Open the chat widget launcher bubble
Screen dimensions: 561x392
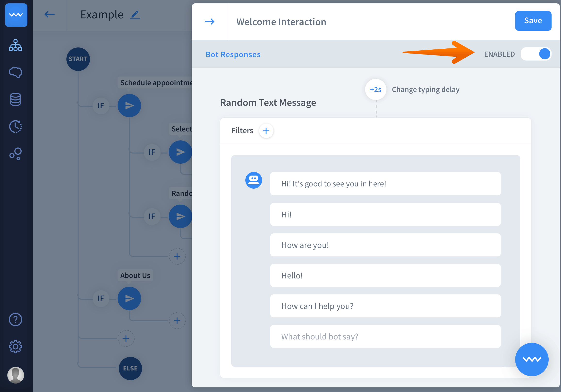tap(531, 359)
